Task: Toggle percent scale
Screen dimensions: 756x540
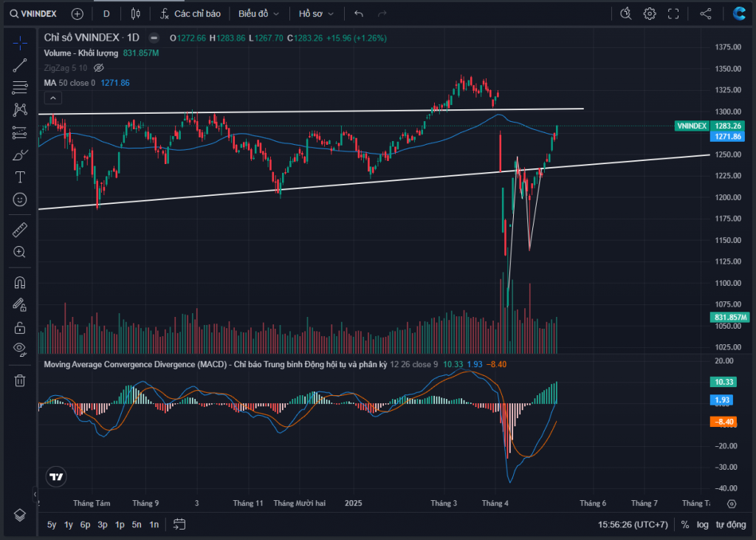Action: (684, 524)
